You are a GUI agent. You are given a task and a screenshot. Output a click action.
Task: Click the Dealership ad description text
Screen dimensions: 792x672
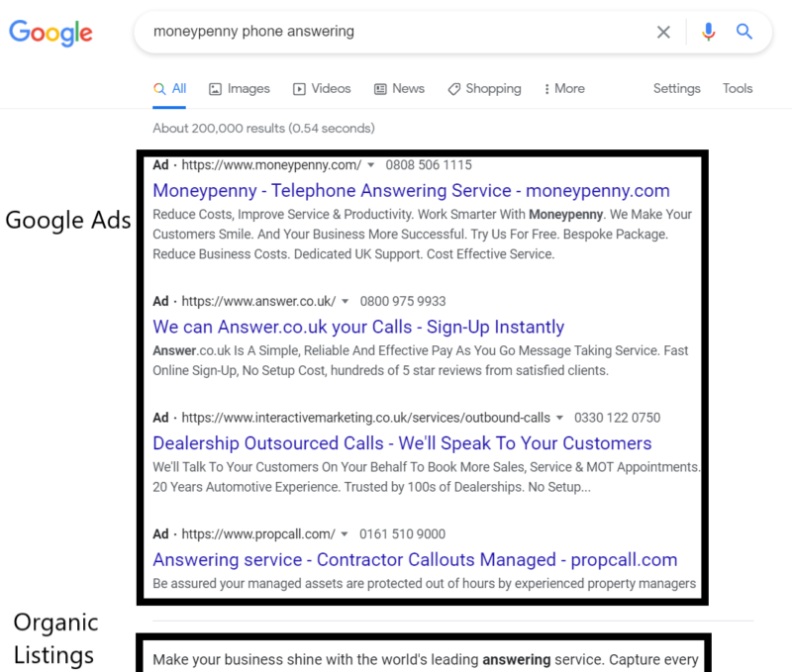[427, 477]
